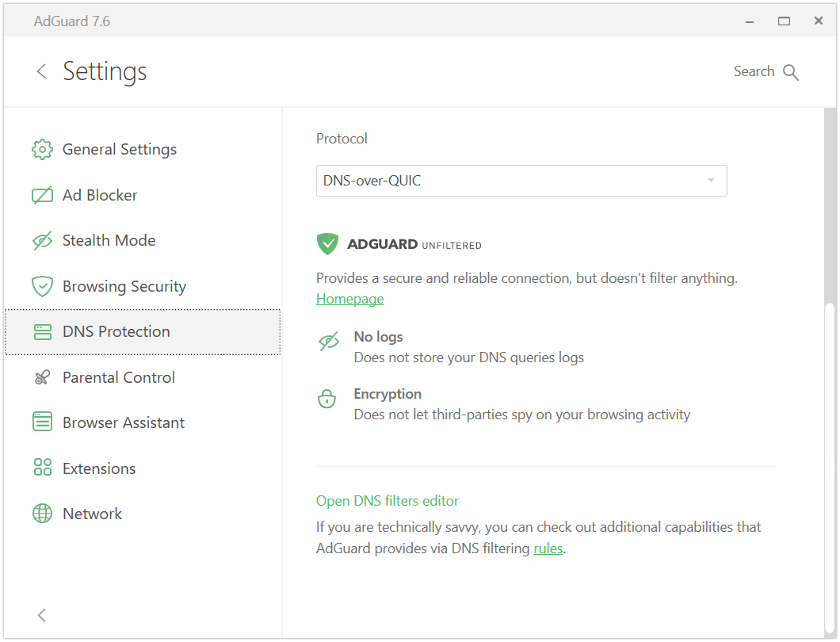Collapse the sidebar with the bottom chevron
Viewport: 840px width, 642px height.
pyautogui.click(x=42, y=615)
